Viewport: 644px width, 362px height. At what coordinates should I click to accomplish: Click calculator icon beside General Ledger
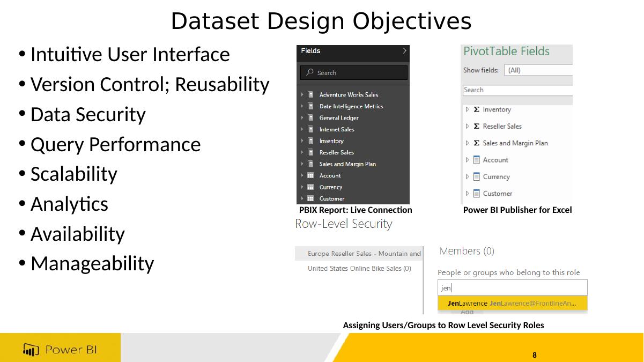pos(310,118)
